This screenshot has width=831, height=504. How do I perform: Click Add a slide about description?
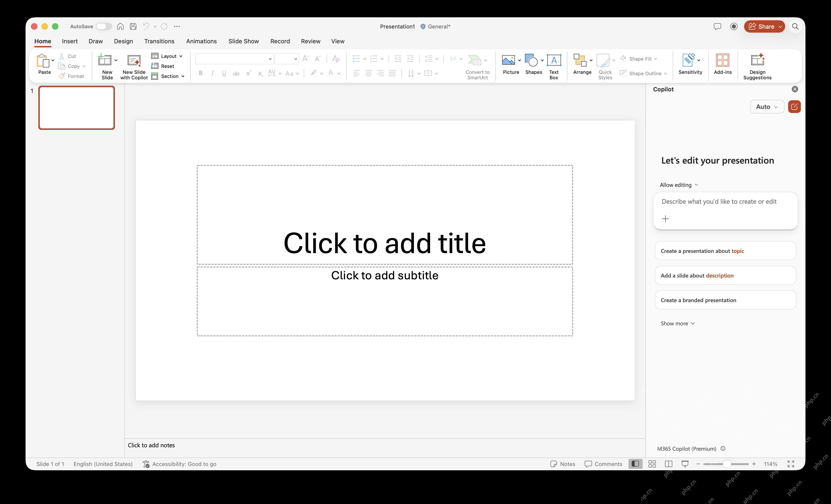coord(725,275)
